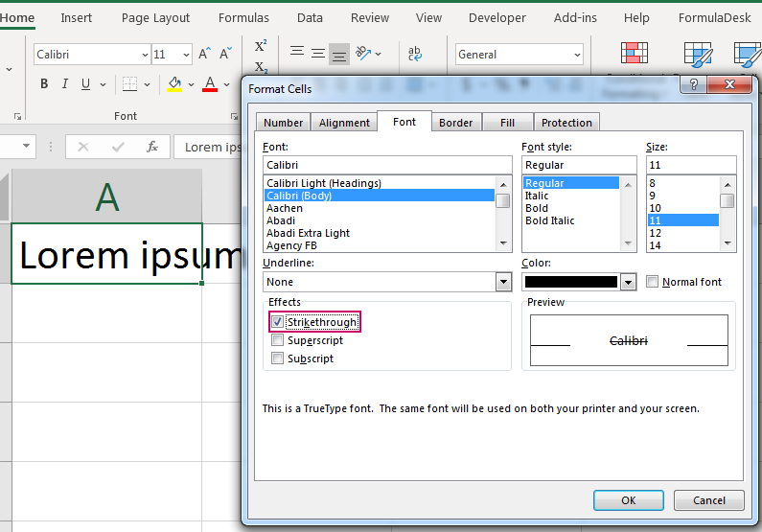Open Format as Table icon

[698, 54]
